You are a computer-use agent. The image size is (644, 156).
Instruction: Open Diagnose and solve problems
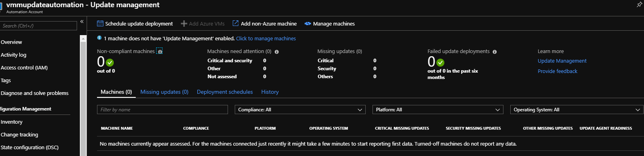34,93
